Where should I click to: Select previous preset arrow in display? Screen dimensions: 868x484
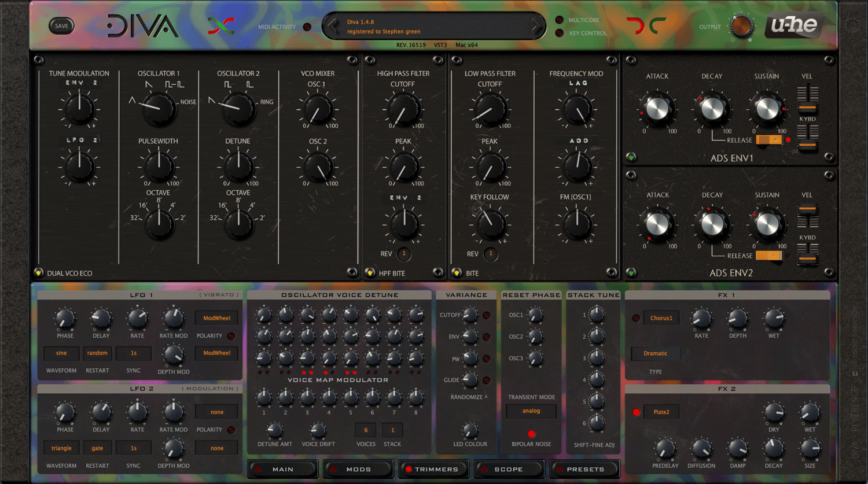(x=332, y=26)
